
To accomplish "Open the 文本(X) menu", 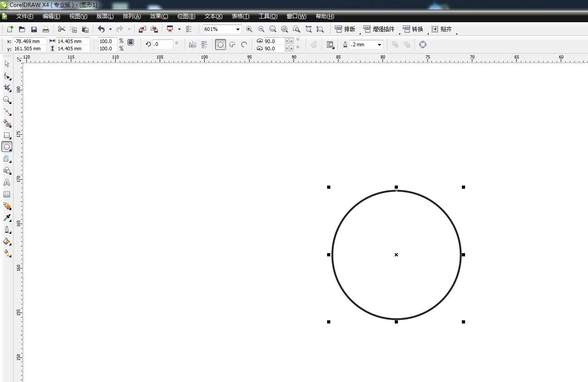I will click(213, 16).
